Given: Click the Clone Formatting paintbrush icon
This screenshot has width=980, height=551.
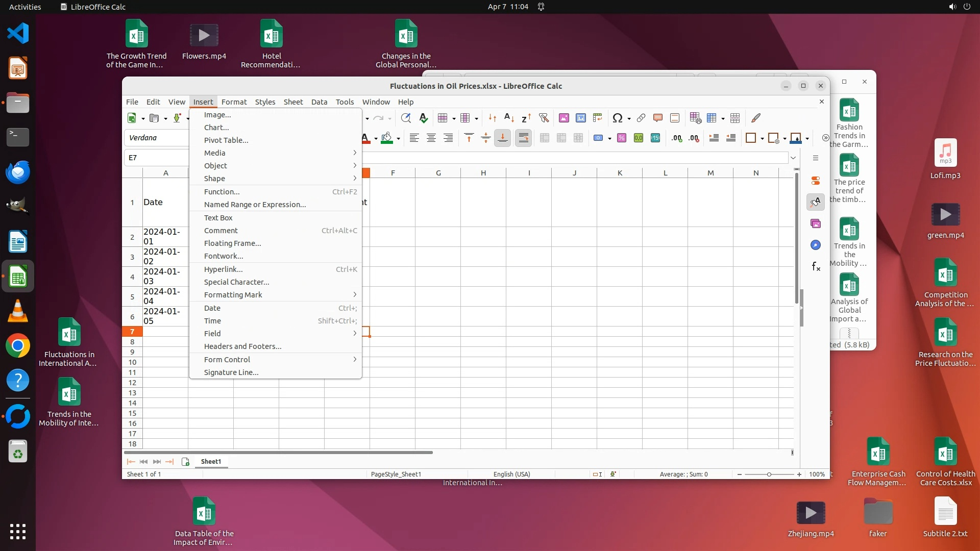Looking at the screenshot, I should click(756, 118).
